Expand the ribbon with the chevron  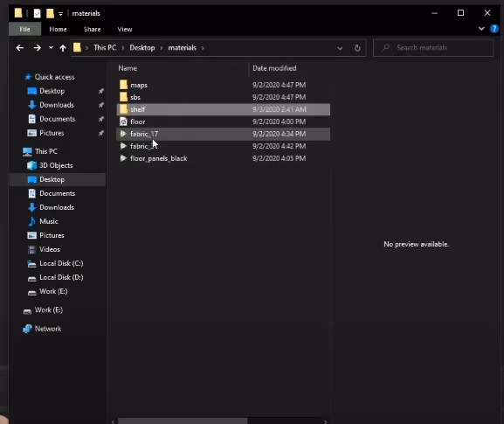[x=481, y=29]
